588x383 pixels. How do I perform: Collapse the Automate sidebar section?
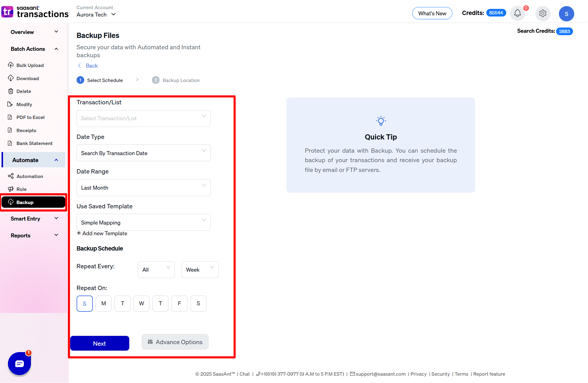33,160
